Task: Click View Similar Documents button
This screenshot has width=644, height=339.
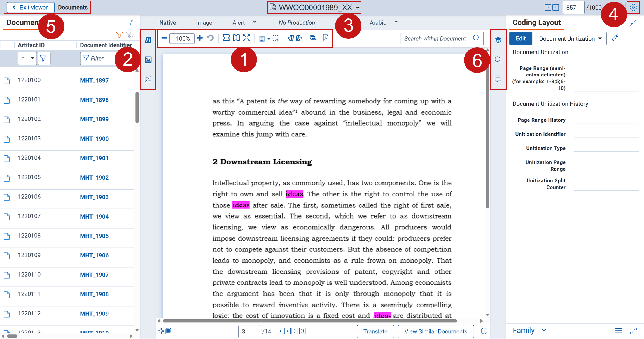Action: pyautogui.click(x=436, y=331)
